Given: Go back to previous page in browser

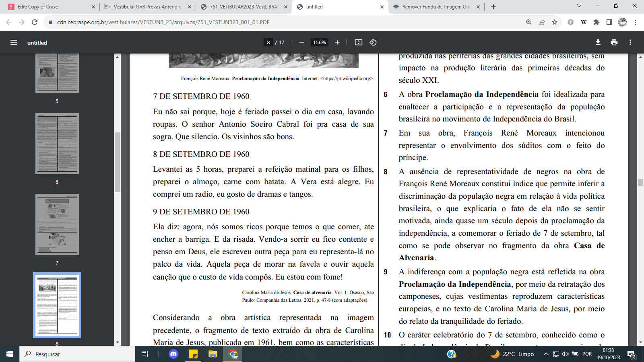Looking at the screenshot, I should pos(9,22).
